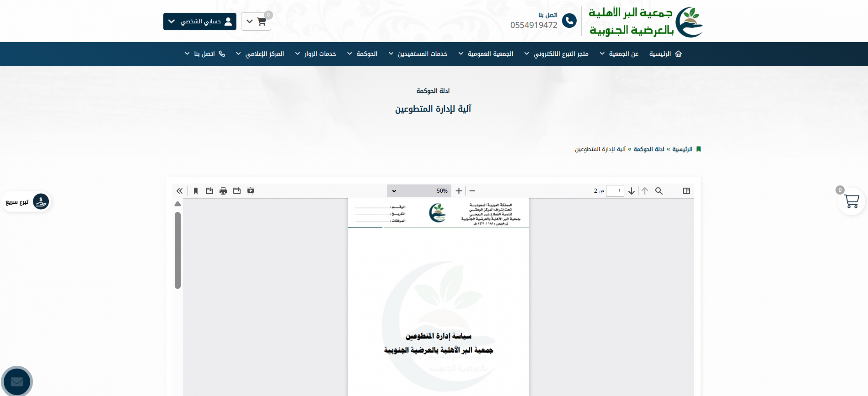The image size is (868, 396).
Task: Go to next PDF page arrow
Action: point(631,191)
